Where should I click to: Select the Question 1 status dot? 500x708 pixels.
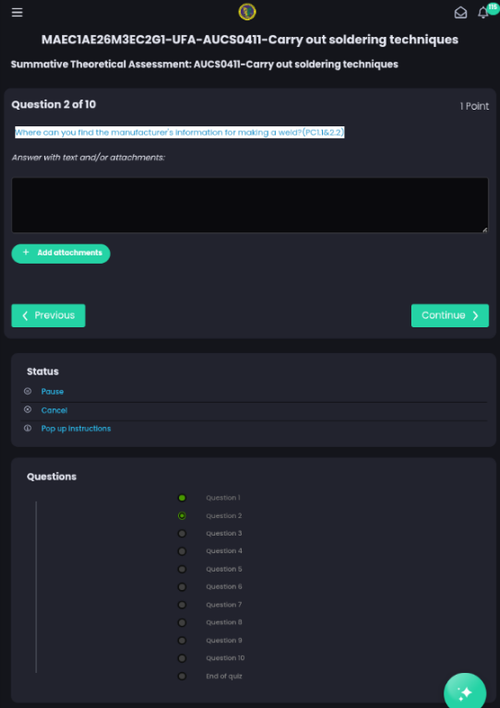182,498
